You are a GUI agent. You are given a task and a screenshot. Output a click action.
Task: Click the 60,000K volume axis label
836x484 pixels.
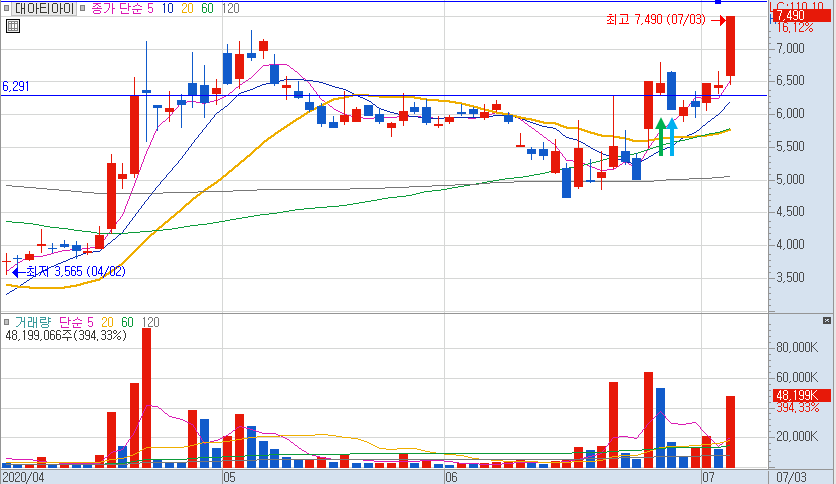pyautogui.click(x=797, y=377)
